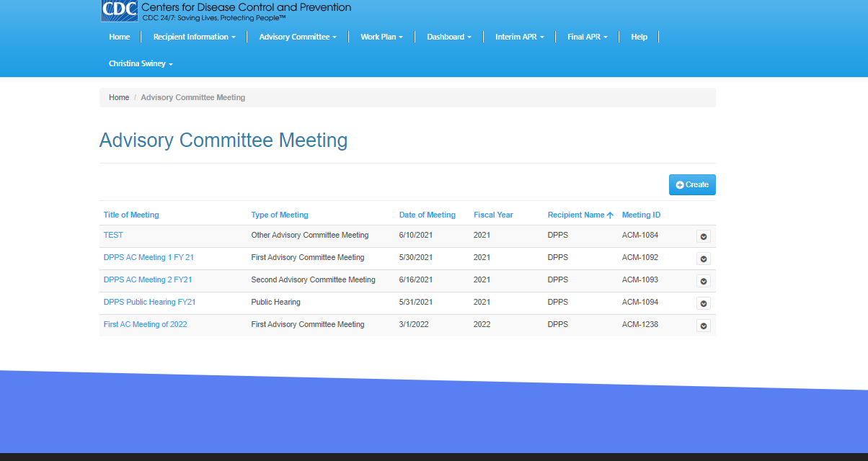Open row actions for ACM-1092 meeting
The image size is (868, 461).
pyautogui.click(x=704, y=259)
